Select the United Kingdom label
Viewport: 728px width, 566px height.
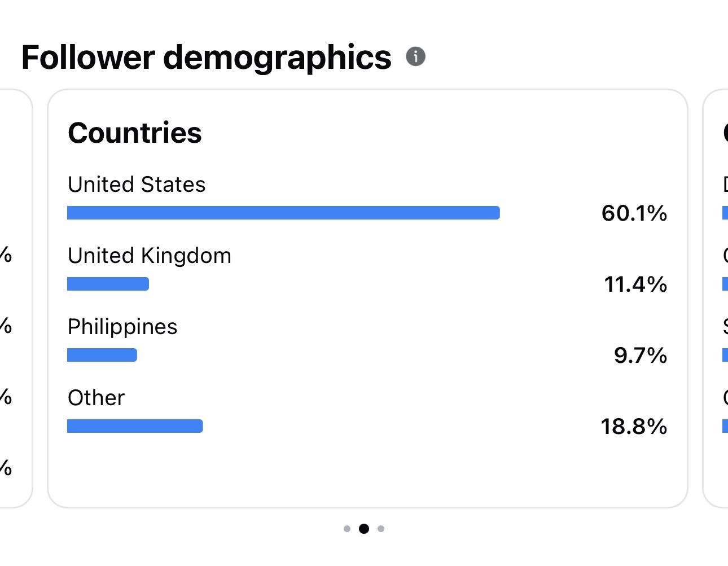150,256
